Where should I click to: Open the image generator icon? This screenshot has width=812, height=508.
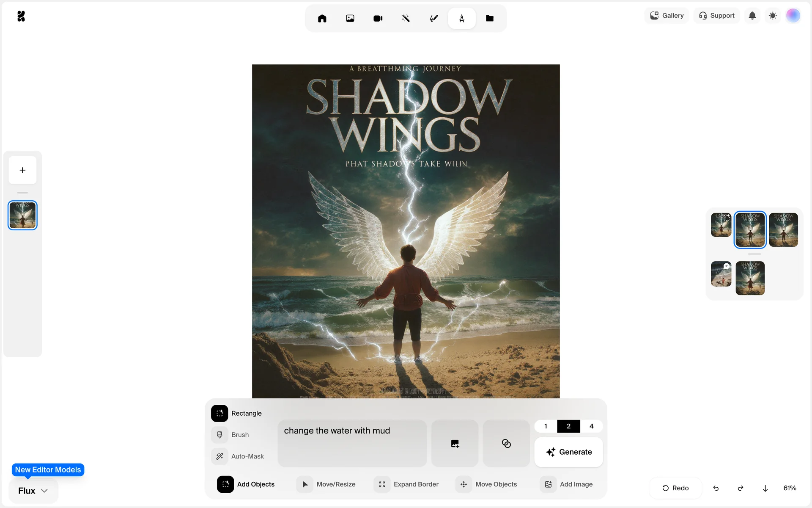[350, 18]
